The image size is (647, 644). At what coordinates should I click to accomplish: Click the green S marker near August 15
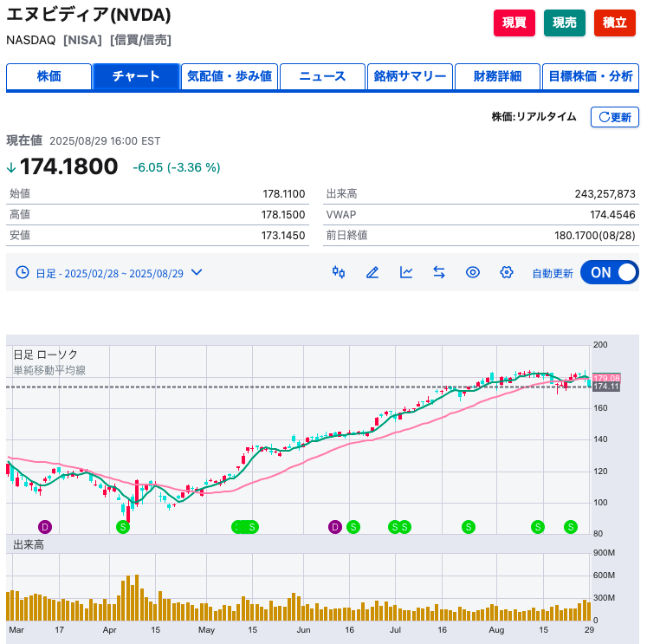(538, 527)
